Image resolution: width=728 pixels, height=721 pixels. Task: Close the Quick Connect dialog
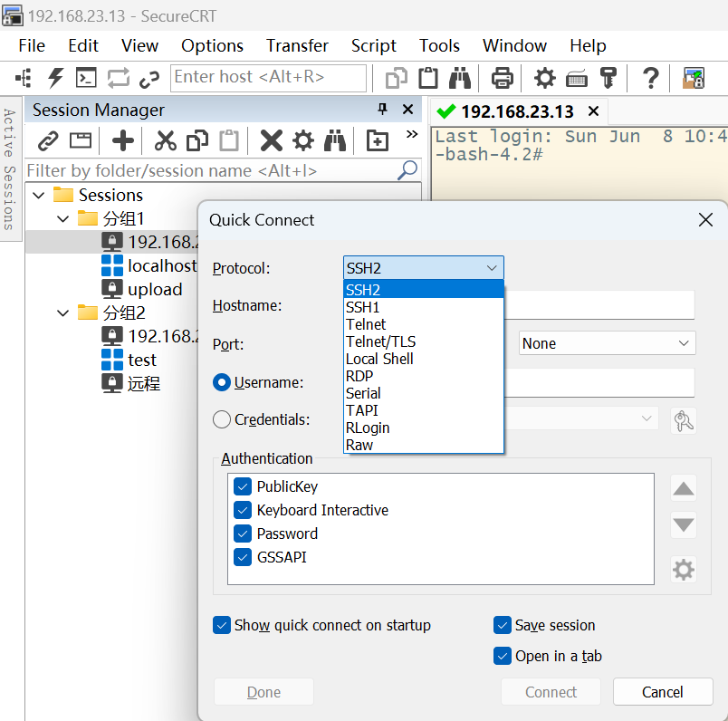(x=705, y=220)
